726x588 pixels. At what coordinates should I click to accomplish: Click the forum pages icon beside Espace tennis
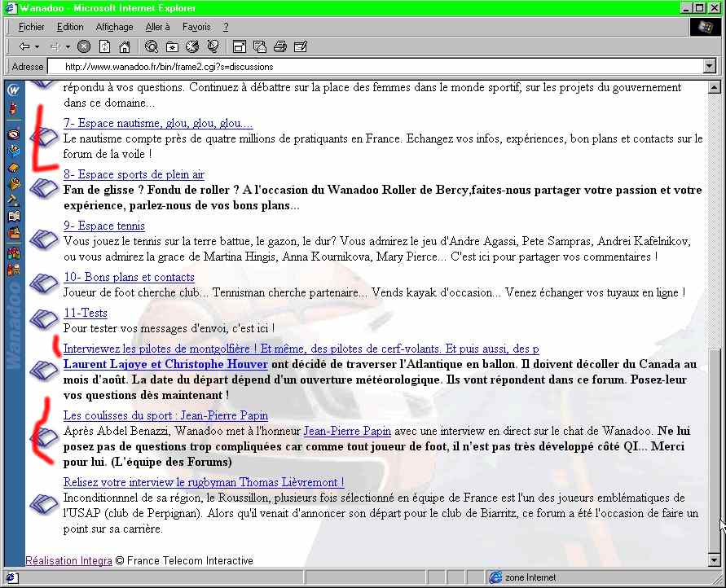[x=44, y=239]
